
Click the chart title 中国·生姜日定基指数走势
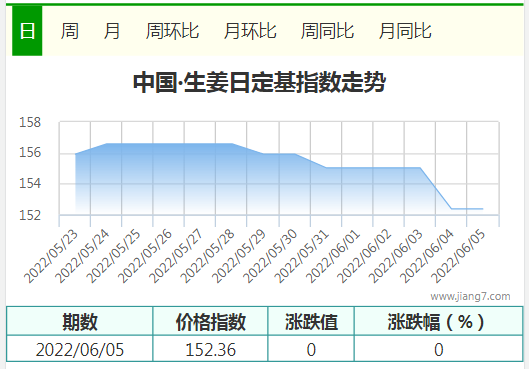click(259, 82)
